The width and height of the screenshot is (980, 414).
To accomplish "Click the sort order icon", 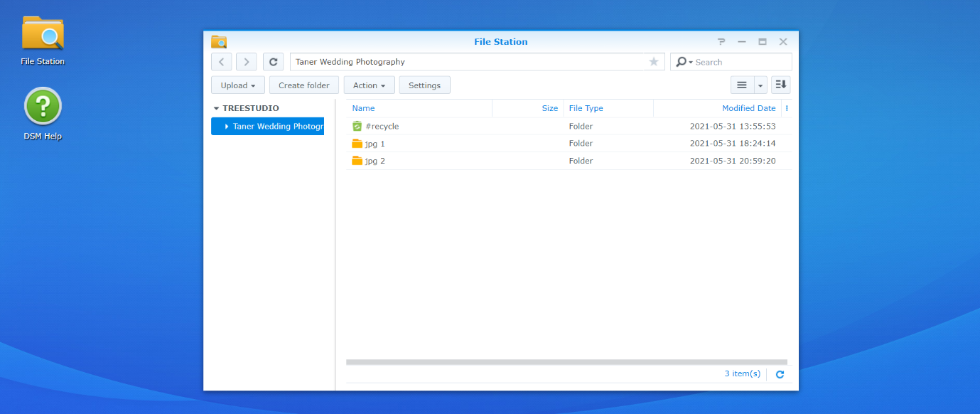I will [x=781, y=85].
